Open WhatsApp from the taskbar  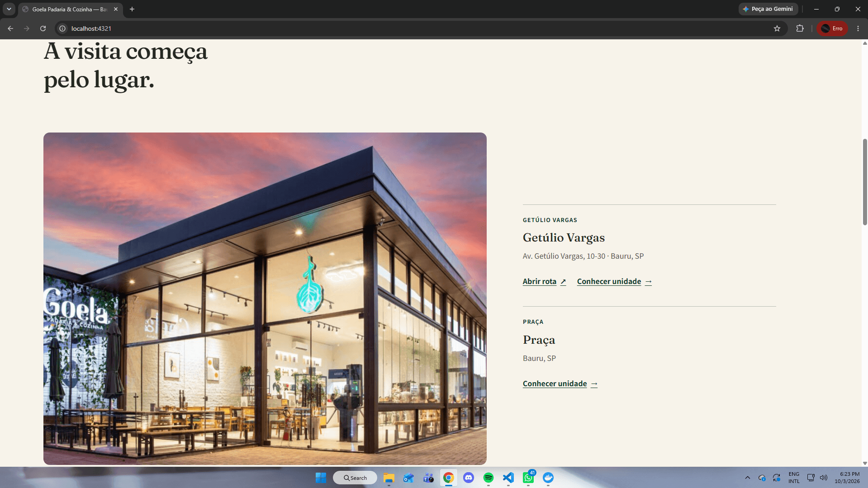(x=528, y=478)
